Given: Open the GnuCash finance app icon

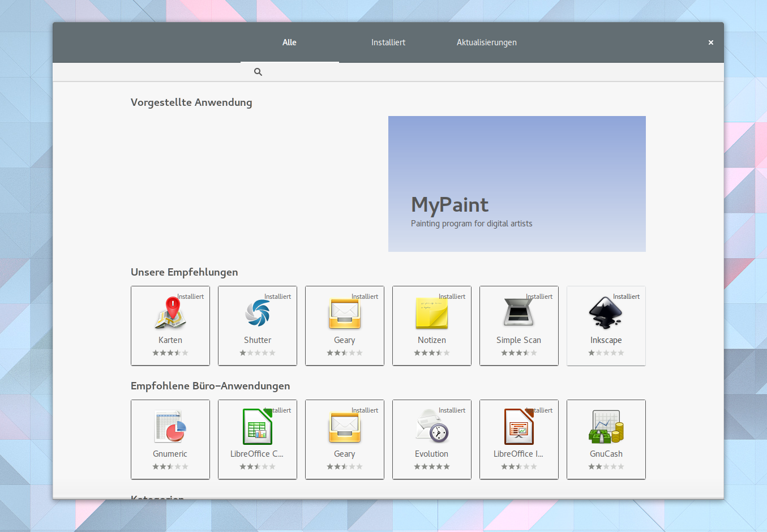Looking at the screenshot, I should [x=606, y=427].
